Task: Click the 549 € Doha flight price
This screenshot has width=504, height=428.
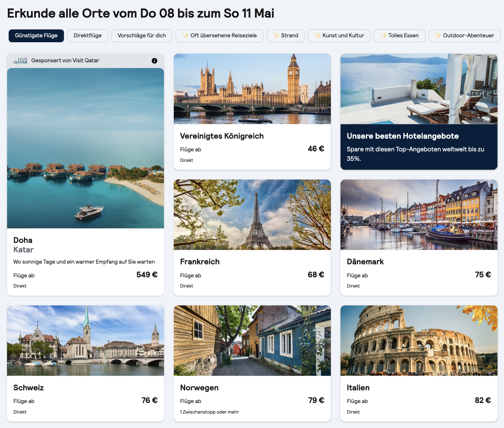Action: [x=147, y=275]
